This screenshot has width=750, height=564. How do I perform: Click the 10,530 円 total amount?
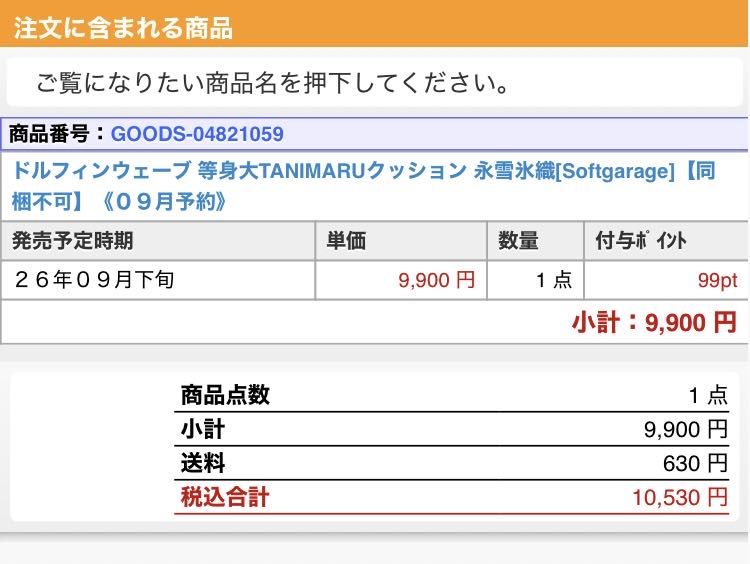pos(680,498)
